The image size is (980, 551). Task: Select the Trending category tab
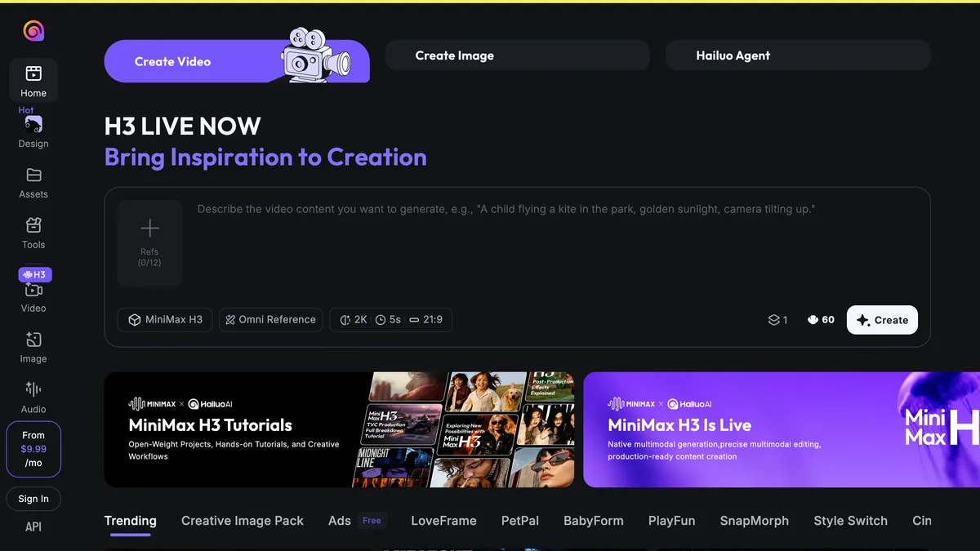coord(131,521)
